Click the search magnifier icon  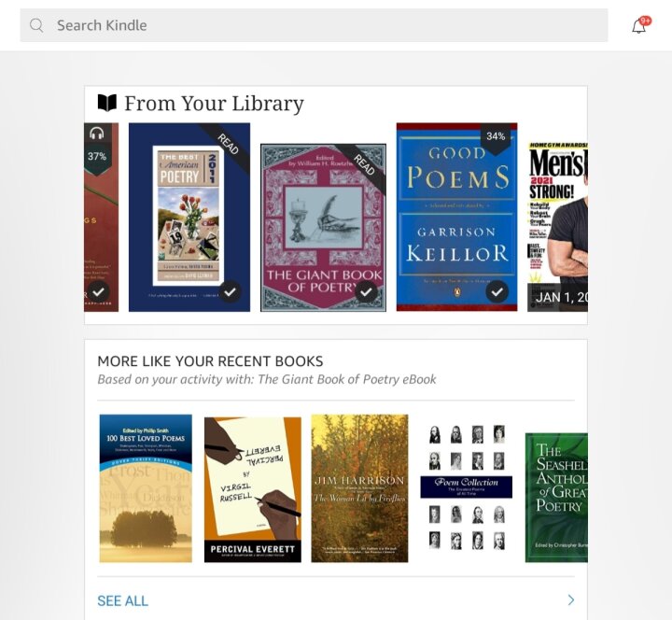coord(36,25)
